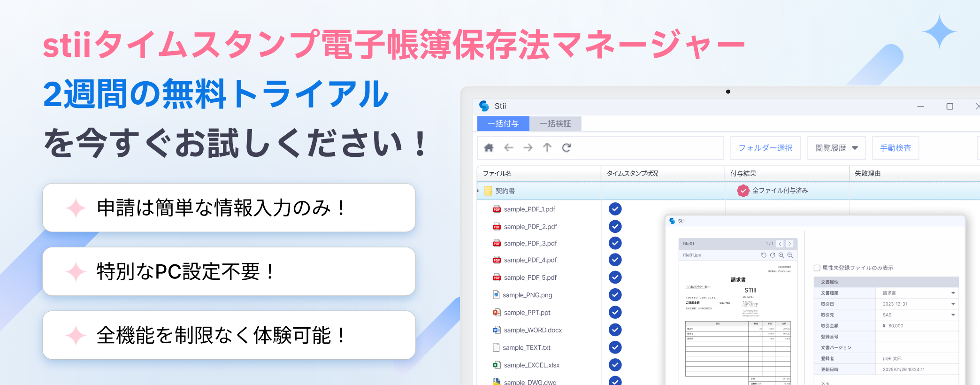Viewport: 980px width, 385px height.
Task: Click the empty 文書バージョン field
Action: (x=917, y=347)
